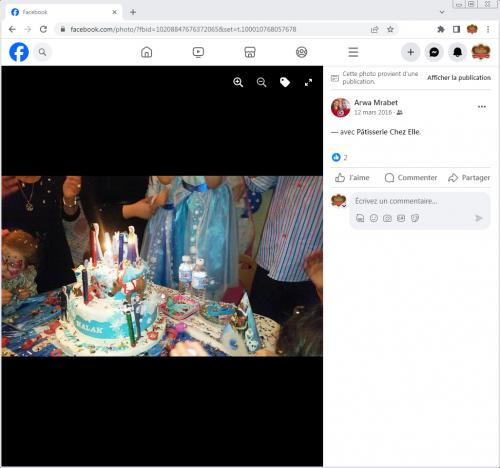500x468 pixels.
Task: Go to the Facebook Home feed icon
Action: [146, 52]
